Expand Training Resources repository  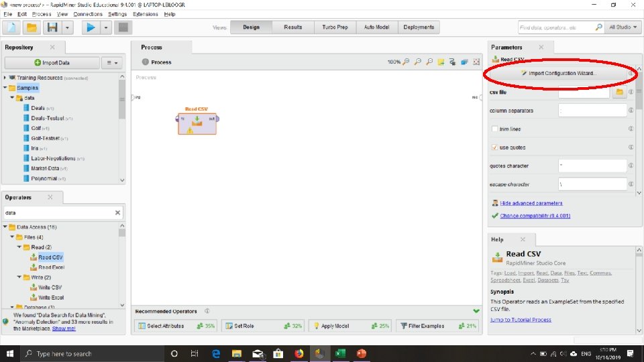click(5, 78)
